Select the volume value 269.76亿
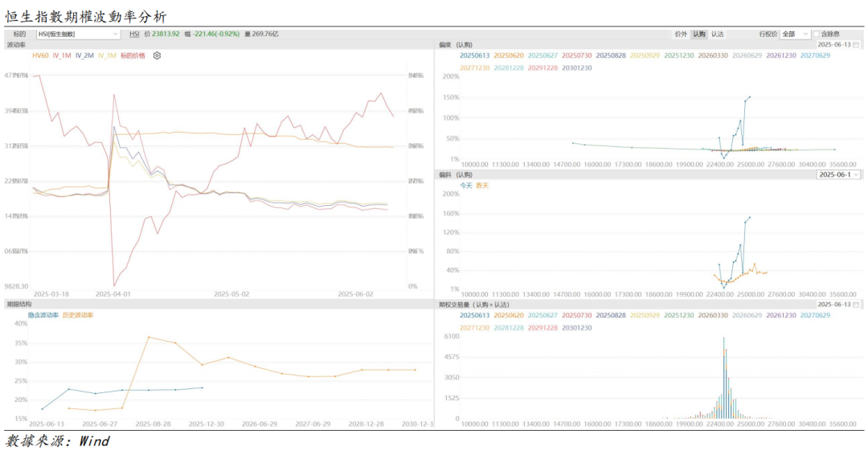The width and height of the screenshot is (868, 455). click(265, 34)
